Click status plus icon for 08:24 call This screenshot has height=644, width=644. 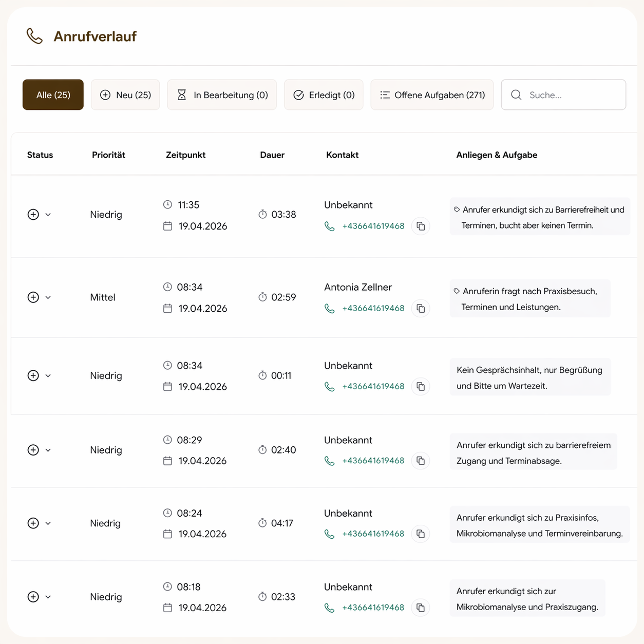(x=33, y=523)
